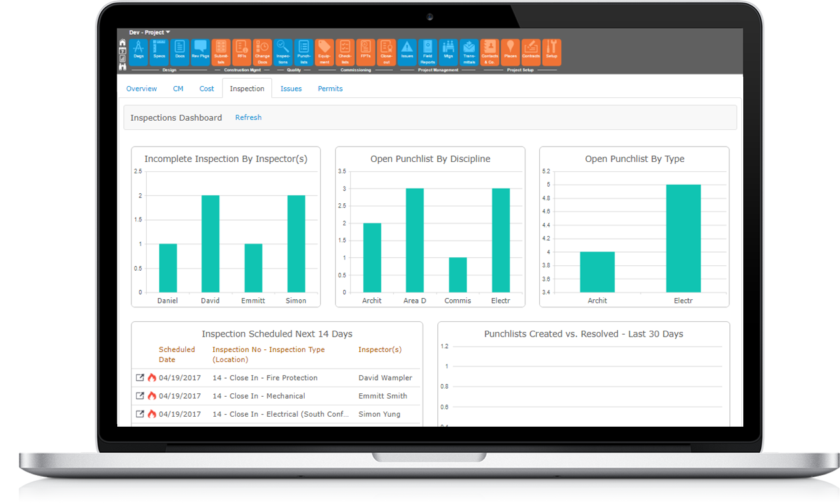Open the Permits tab
Viewport: 840px width, 504px height.
coord(330,89)
